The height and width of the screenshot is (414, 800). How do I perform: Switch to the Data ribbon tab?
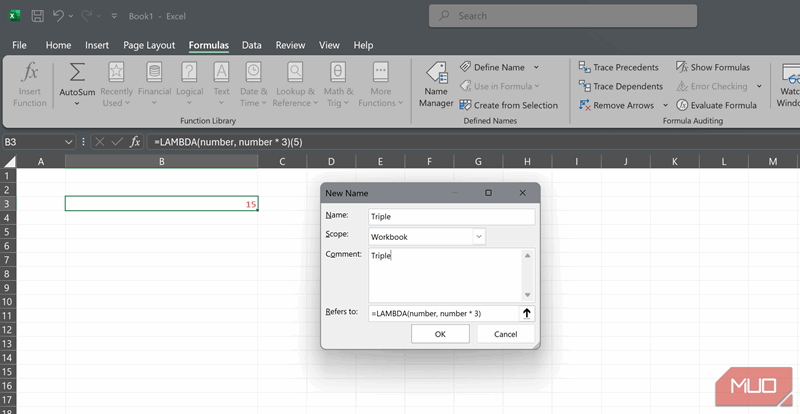tap(251, 45)
